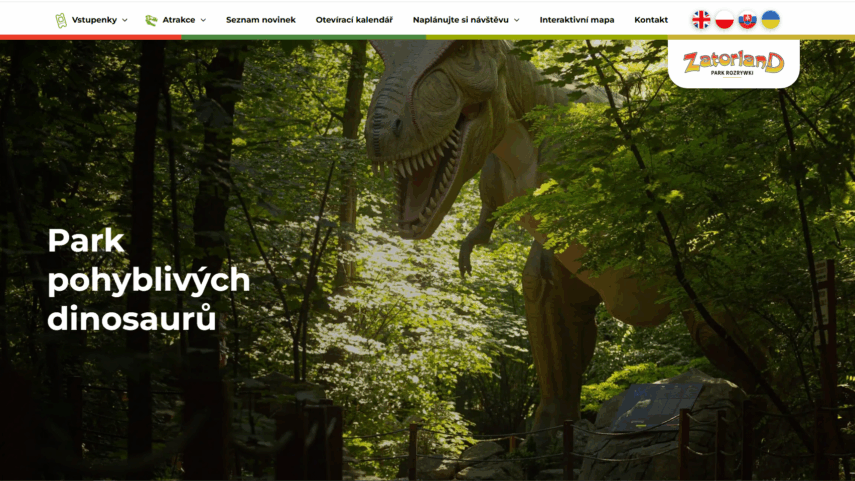Click the Zatorland park logo
855x481 pixels.
tap(733, 64)
